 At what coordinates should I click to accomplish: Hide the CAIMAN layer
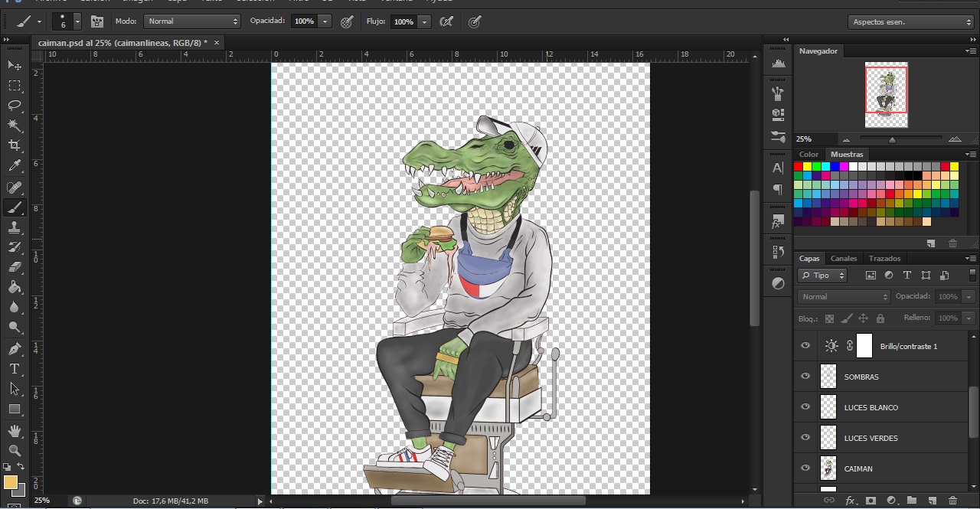click(x=805, y=468)
